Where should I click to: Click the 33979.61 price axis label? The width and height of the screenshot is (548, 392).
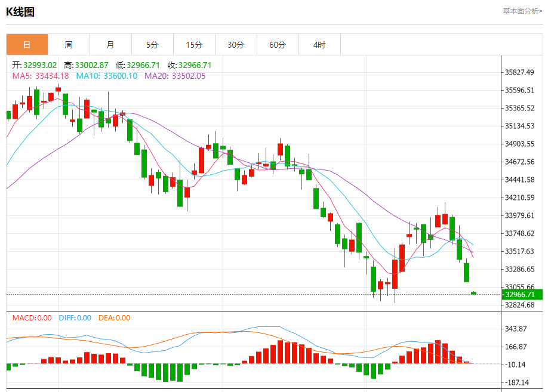click(x=520, y=215)
